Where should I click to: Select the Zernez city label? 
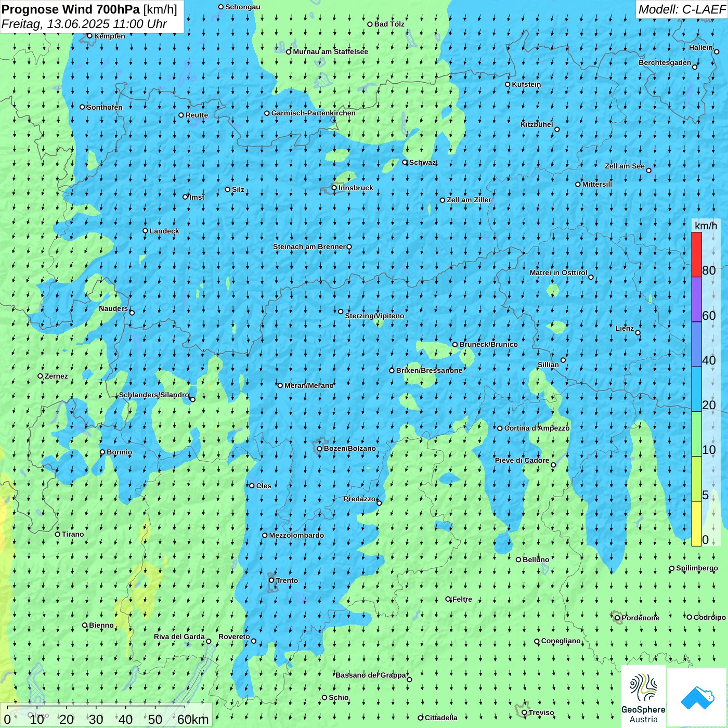tap(56, 376)
